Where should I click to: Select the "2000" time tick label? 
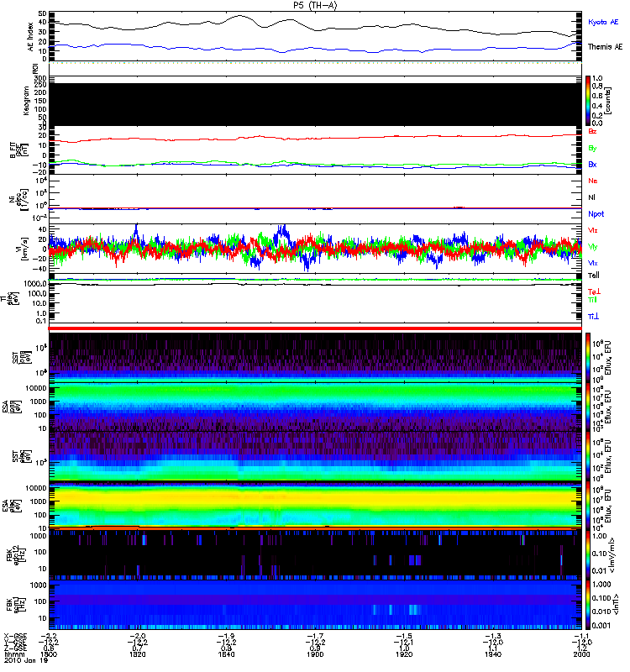(x=582, y=654)
